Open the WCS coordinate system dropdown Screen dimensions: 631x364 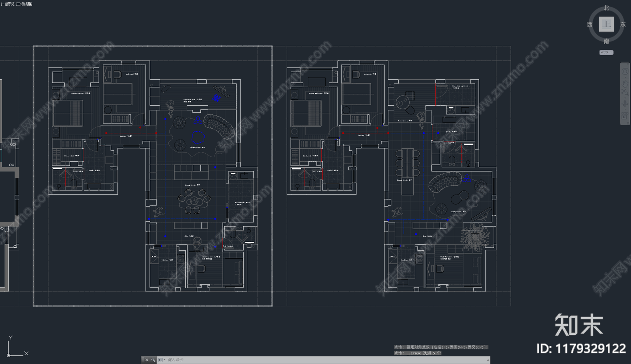(606, 52)
